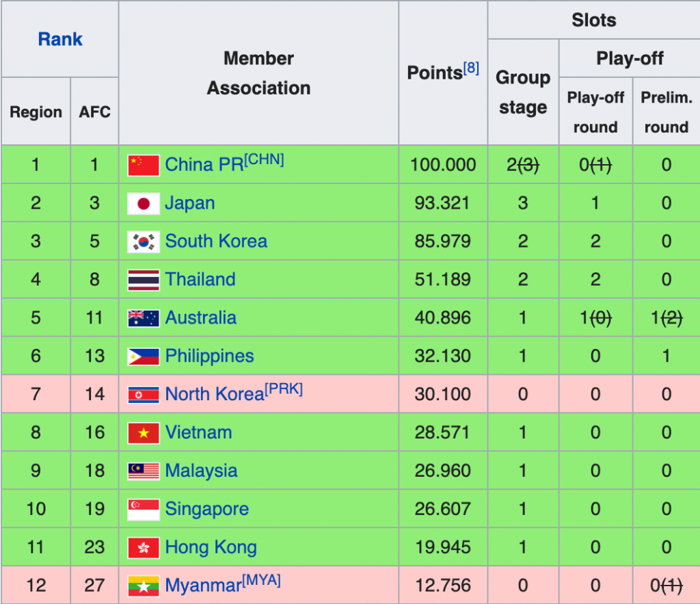The height and width of the screenshot is (604, 700).
Task: Click the Vietnam flag icon
Action: click(144, 433)
